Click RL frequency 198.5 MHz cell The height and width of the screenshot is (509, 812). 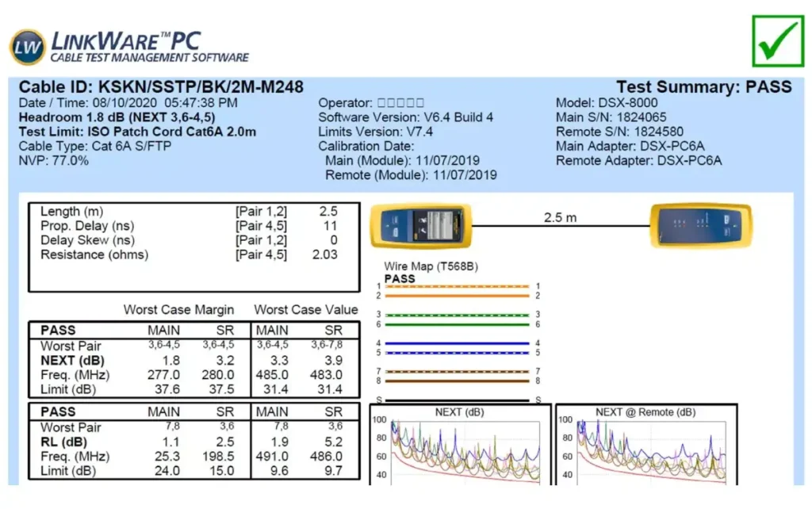218,457
